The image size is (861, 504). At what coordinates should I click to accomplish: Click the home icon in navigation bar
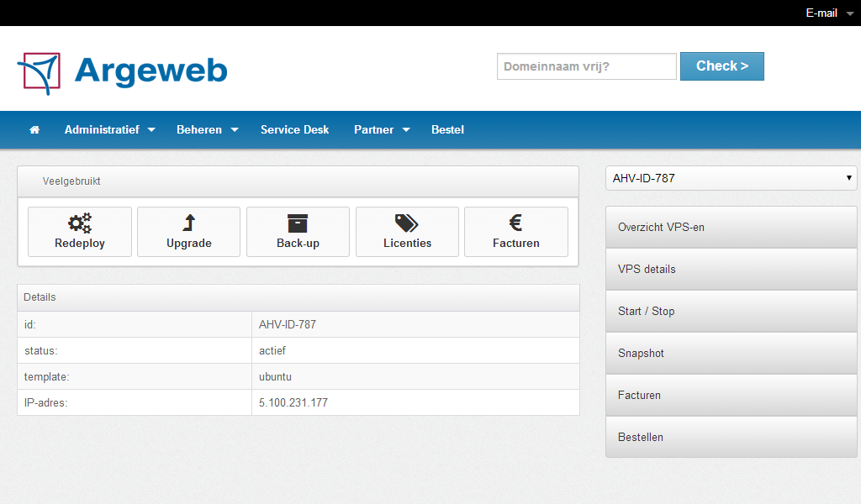pyautogui.click(x=34, y=130)
